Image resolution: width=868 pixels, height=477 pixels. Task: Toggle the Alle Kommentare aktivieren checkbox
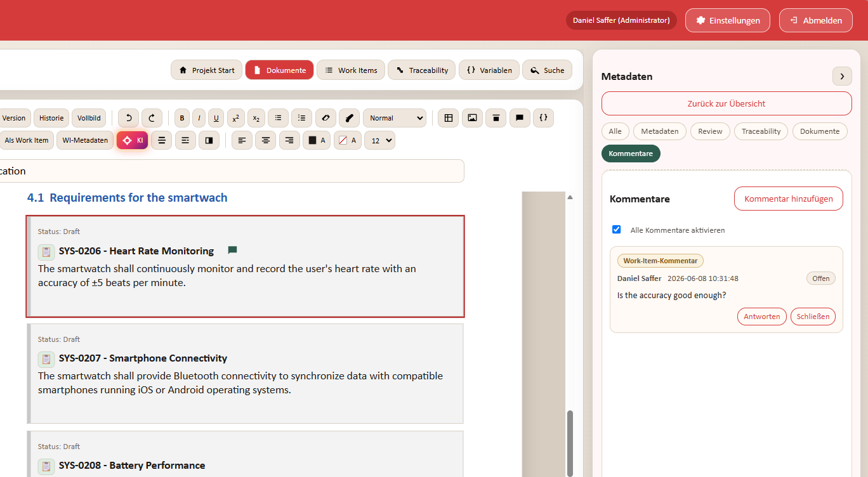pyautogui.click(x=616, y=230)
